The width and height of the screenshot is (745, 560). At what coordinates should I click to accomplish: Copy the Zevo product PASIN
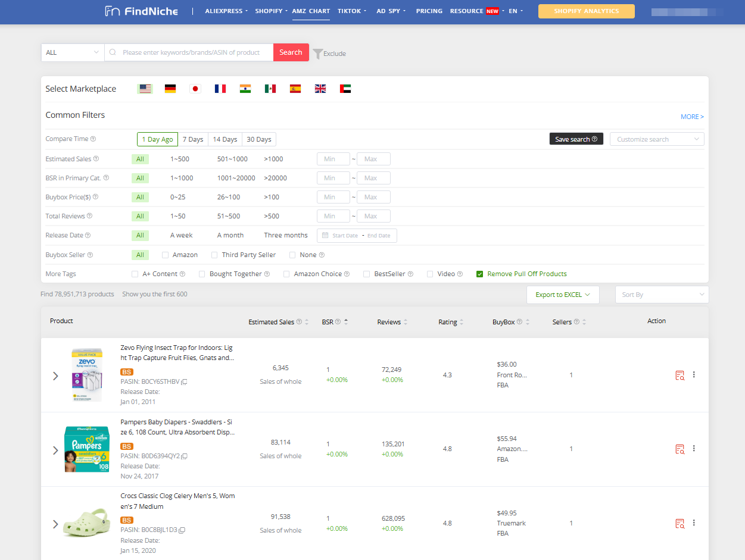185,381
